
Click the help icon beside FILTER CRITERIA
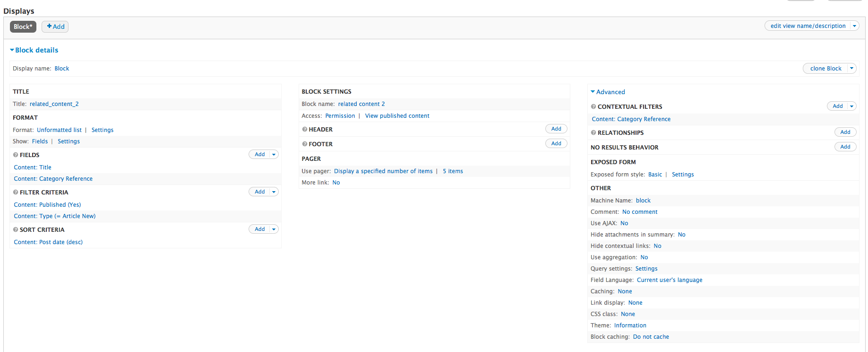coord(16,192)
